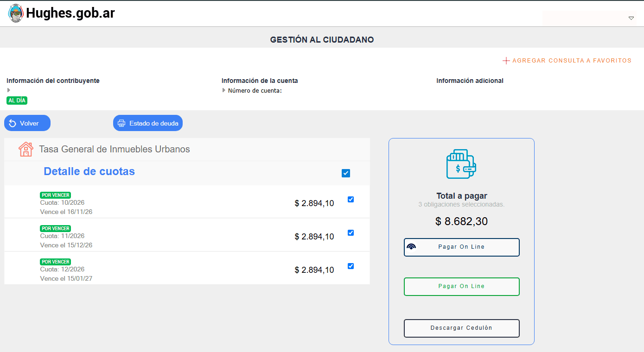The image size is (644, 352).
Task: Click the $ 2.894,10 amount for Cuota 11/2026
Action: click(314, 237)
